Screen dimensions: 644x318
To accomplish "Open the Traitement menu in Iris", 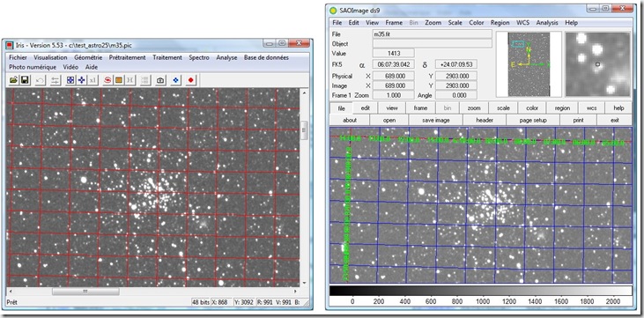I will pos(167,57).
